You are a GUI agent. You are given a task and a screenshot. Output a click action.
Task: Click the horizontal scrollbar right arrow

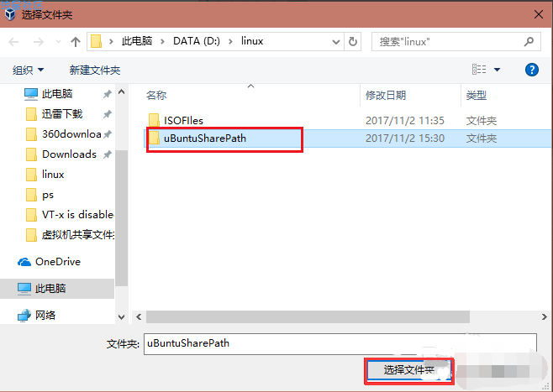[545, 317]
